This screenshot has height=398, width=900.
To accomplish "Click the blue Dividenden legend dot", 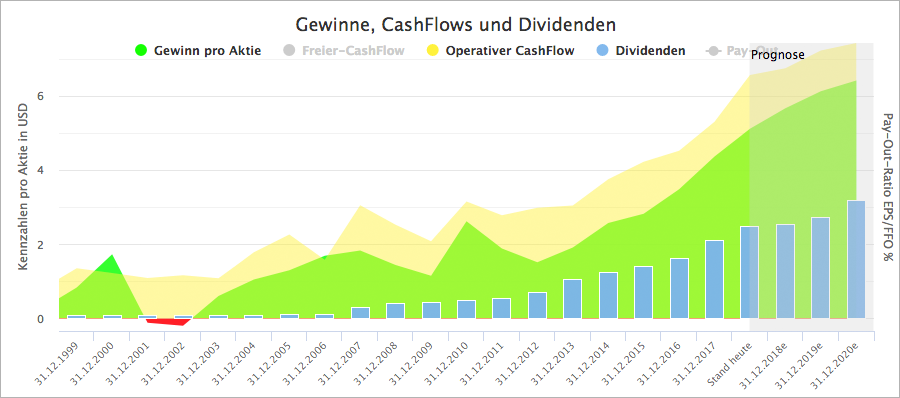I will pos(603,51).
